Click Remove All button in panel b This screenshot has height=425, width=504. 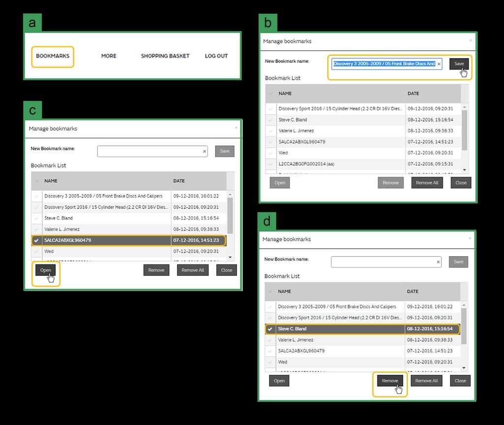tap(427, 183)
